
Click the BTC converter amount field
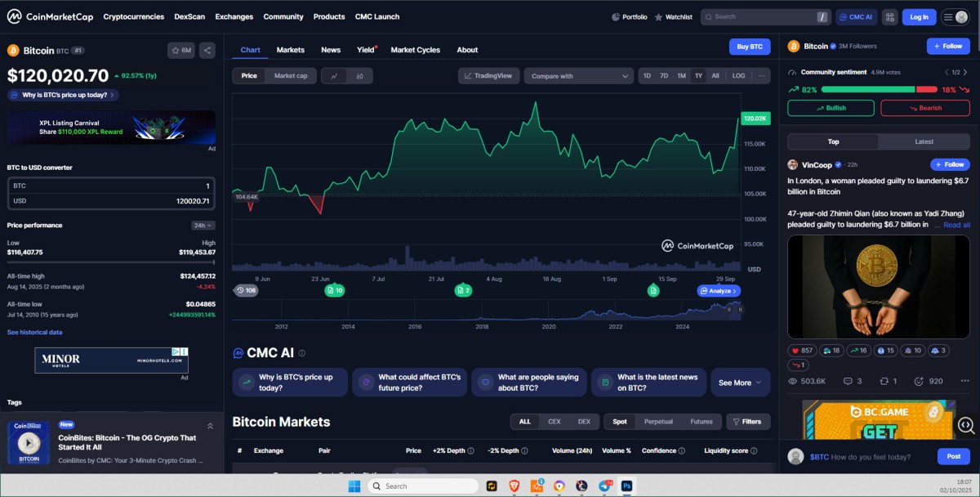(x=111, y=186)
